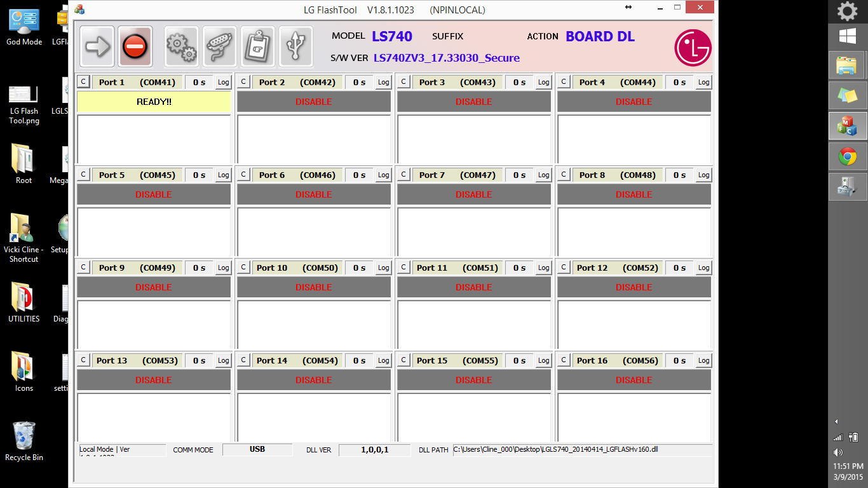Click the Local Mode status text
The width and height of the screenshot is (868, 488).
121,450
